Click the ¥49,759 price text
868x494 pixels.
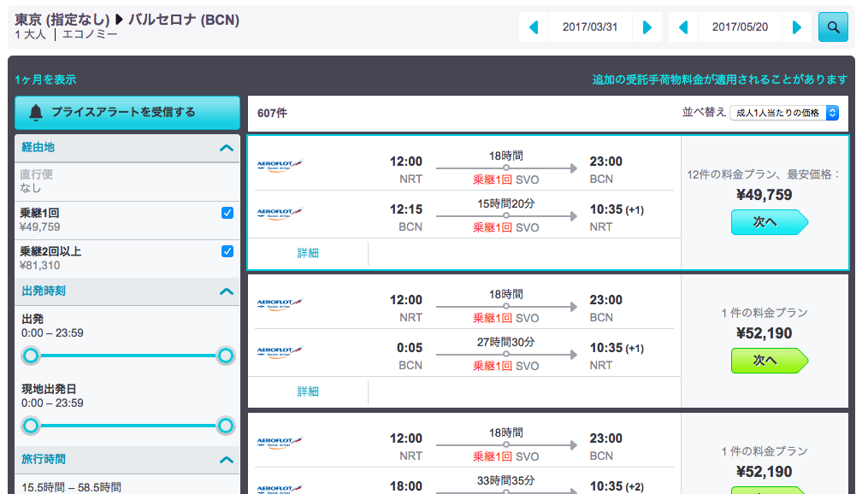point(764,195)
